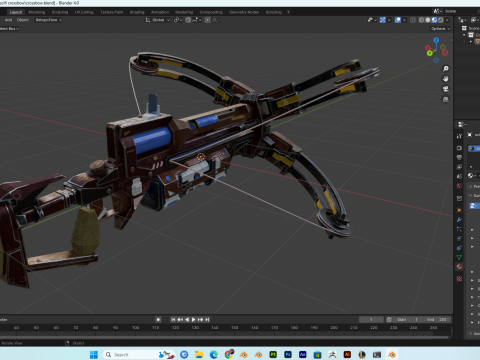The height and width of the screenshot is (360, 480).
Task: Open the Select Box tool dropdown
Action: point(9,29)
